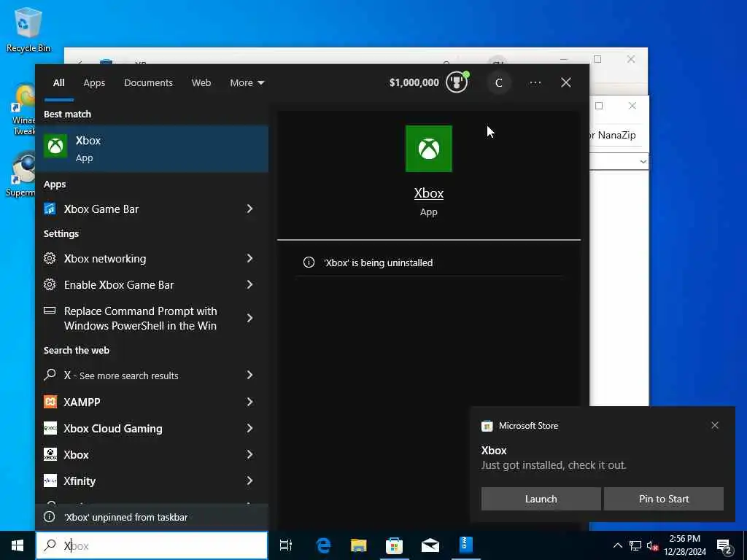The image size is (747, 560).
Task: Open NanaZip from taskbar
Action: pos(465,545)
